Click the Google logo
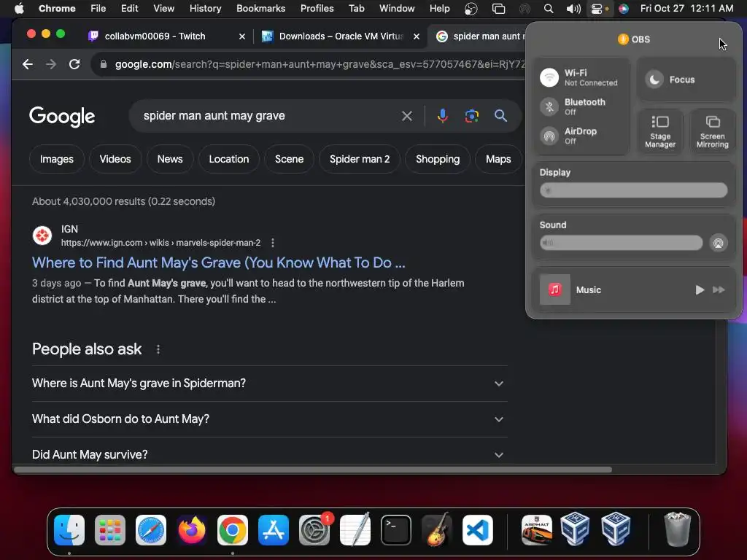This screenshot has width=747, height=560. (x=62, y=116)
